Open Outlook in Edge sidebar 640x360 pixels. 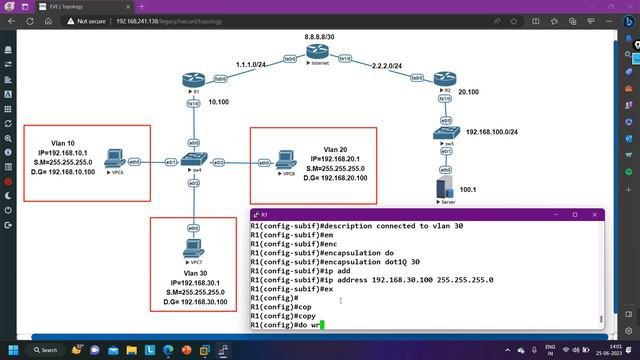pyautogui.click(x=629, y=138)
